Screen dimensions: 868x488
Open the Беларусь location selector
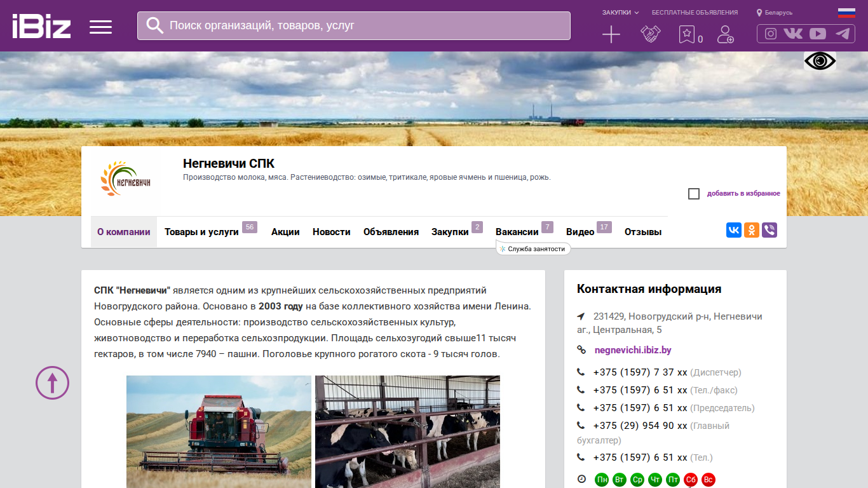(775, 13)
